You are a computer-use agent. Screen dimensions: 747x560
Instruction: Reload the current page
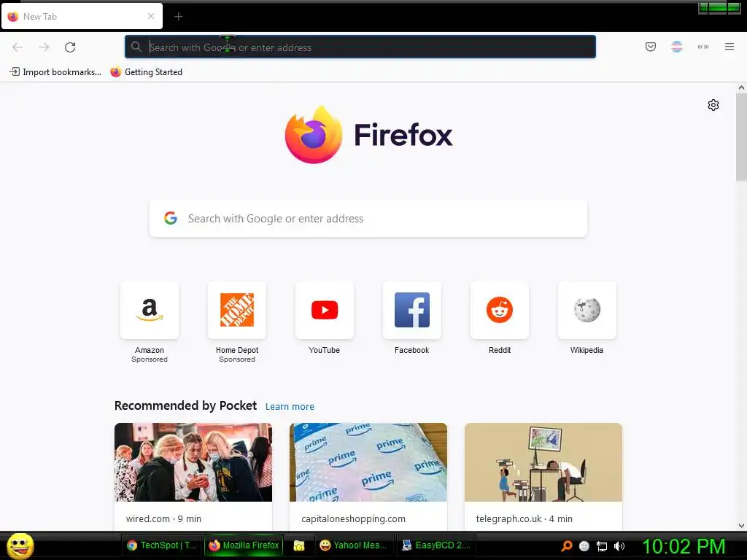point(70,47)
